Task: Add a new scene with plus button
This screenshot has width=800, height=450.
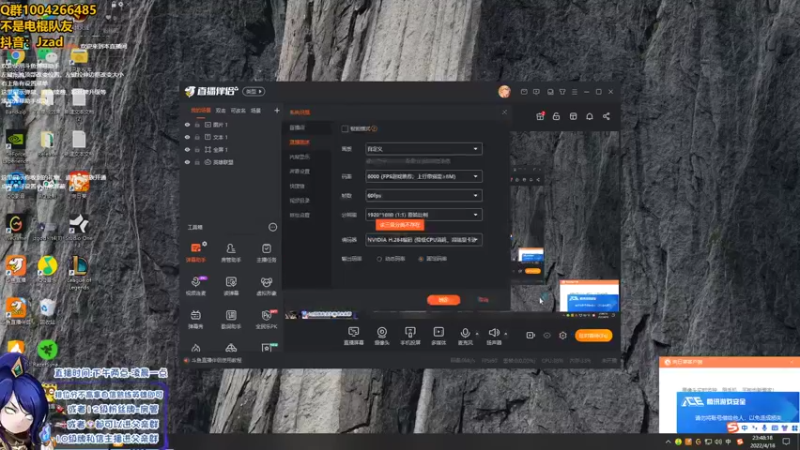Action: (277, 110)
